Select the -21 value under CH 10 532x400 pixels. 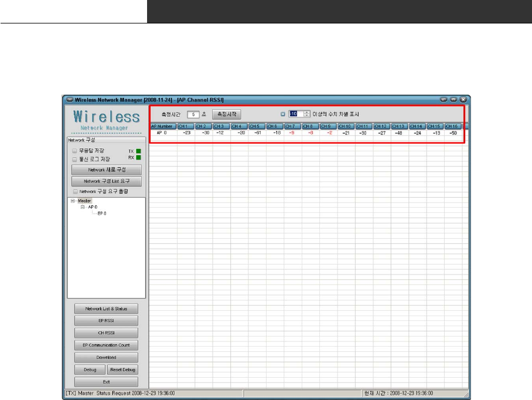[346, 133]
